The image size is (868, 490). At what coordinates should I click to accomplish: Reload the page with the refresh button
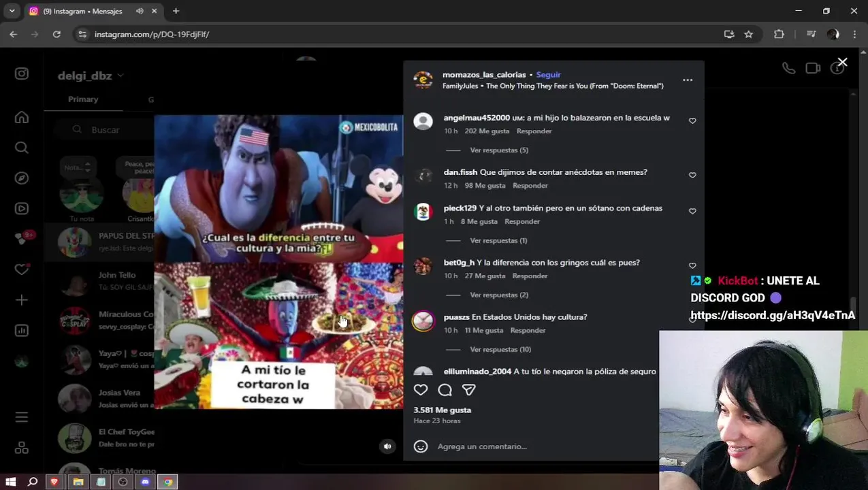(x=57, y=34)
